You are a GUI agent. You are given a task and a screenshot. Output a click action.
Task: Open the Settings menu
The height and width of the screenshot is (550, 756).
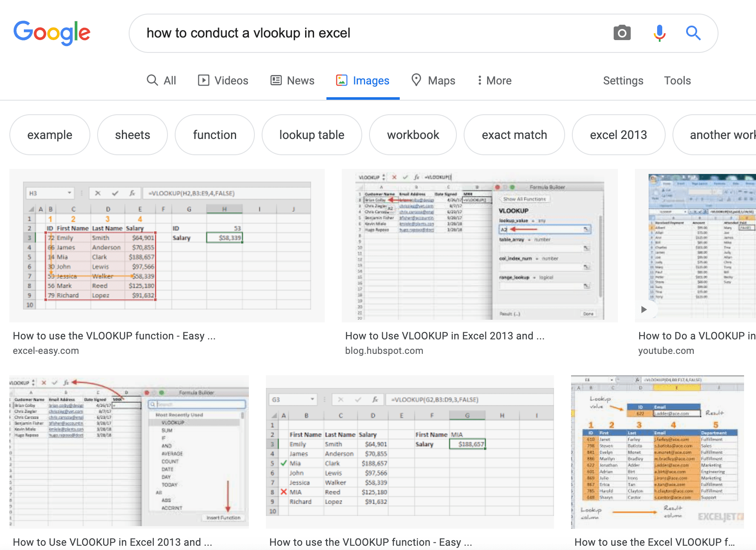point(623,81)
